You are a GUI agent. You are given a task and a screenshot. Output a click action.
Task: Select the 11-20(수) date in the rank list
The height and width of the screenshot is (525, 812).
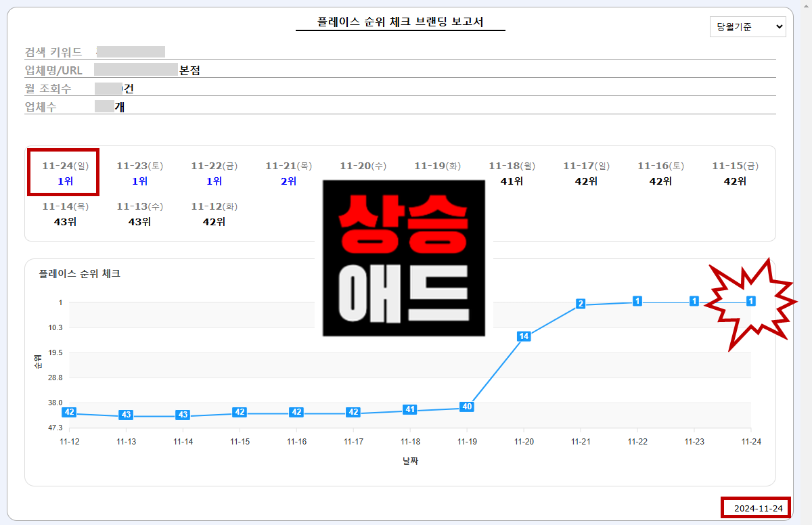(x=363, y=166)
